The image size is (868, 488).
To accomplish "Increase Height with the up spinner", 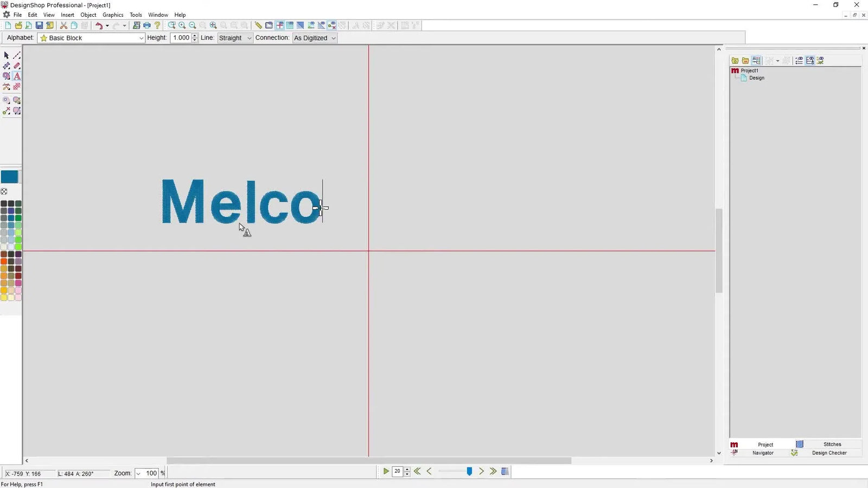I will tap(195, 36).
